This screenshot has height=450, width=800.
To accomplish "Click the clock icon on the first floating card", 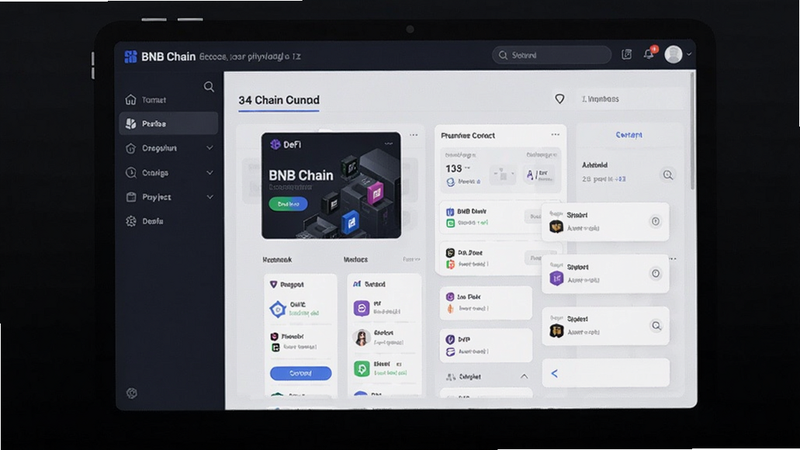I will point(656,221).
